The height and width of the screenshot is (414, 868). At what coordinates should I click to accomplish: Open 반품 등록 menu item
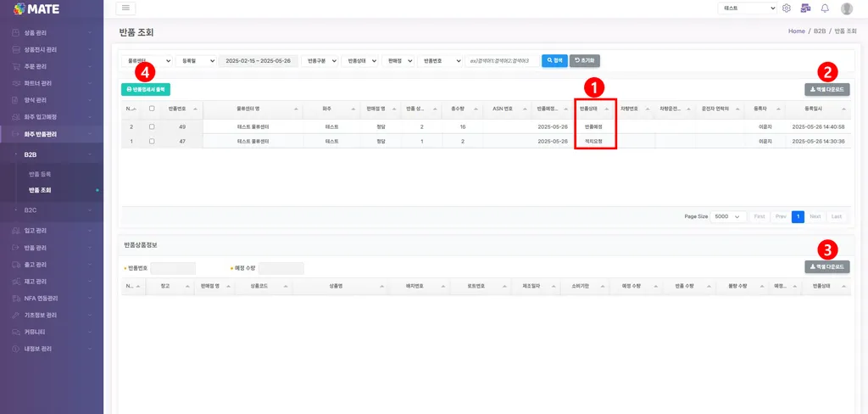40,174
